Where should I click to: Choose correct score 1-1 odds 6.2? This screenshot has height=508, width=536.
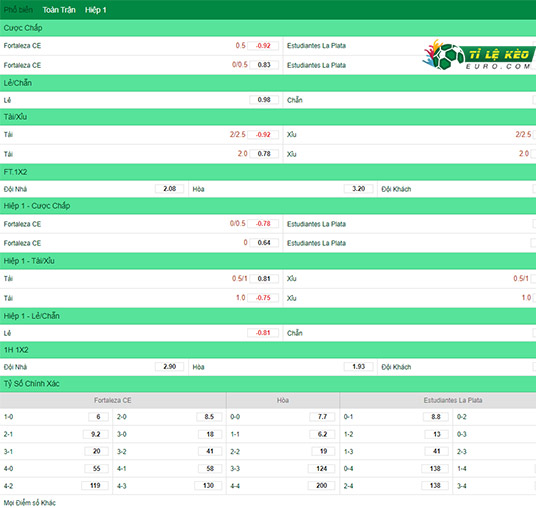pos(322,434)
